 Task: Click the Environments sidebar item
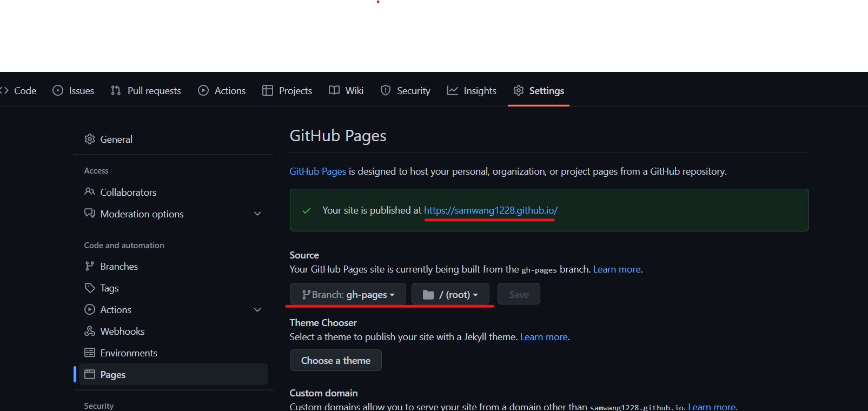click(129, 353)
